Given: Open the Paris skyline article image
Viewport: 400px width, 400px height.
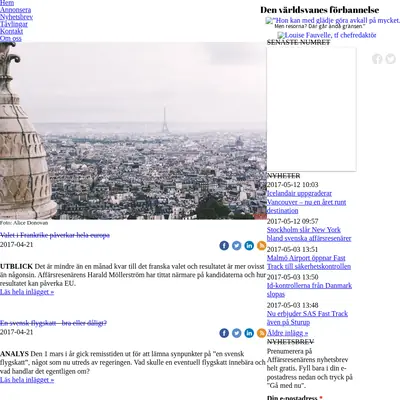Looking at the screenshot, I should (133, 131).
